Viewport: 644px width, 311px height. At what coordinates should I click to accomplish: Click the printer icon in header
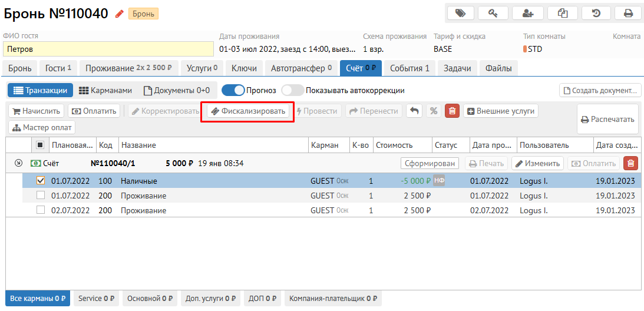628,13
